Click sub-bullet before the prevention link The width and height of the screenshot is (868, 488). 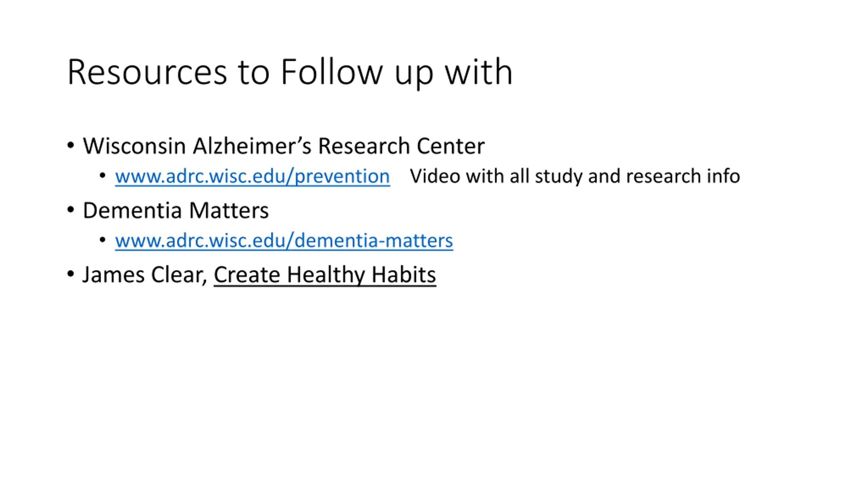(103, 176)
